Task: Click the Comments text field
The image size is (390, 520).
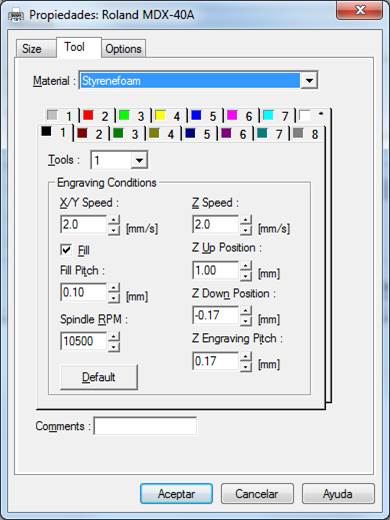Action: coord(145,426)
